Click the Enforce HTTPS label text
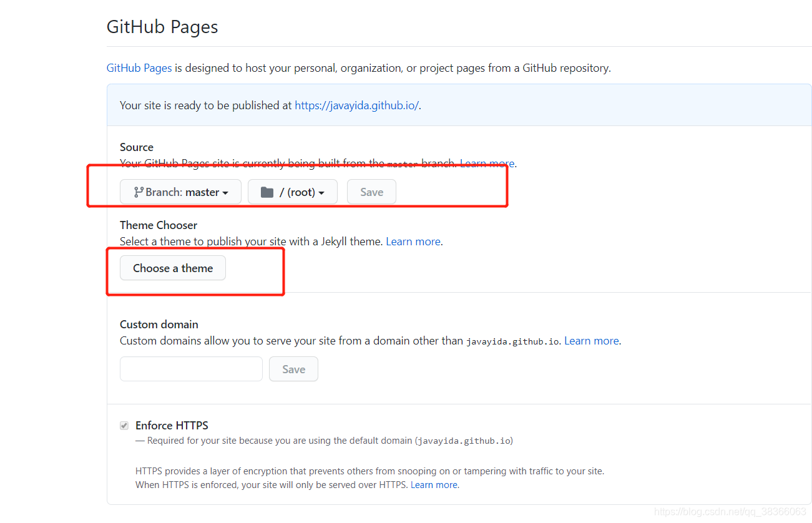 (172, 426)
